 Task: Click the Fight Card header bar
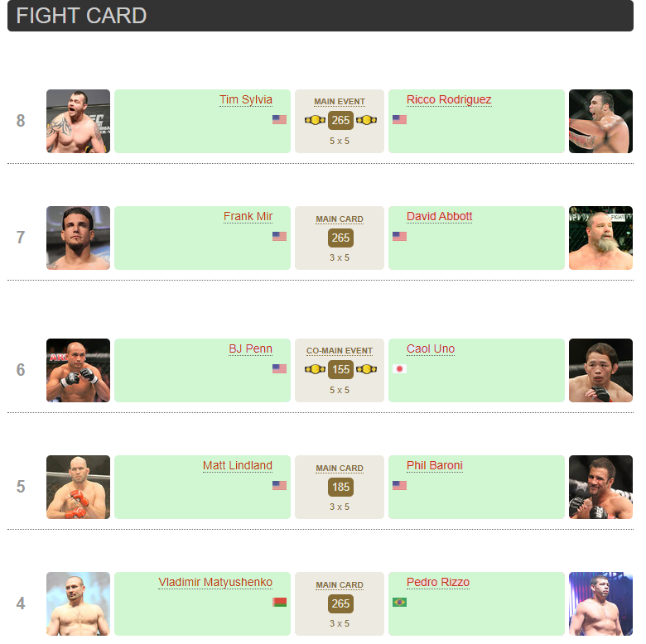(321, 16)
